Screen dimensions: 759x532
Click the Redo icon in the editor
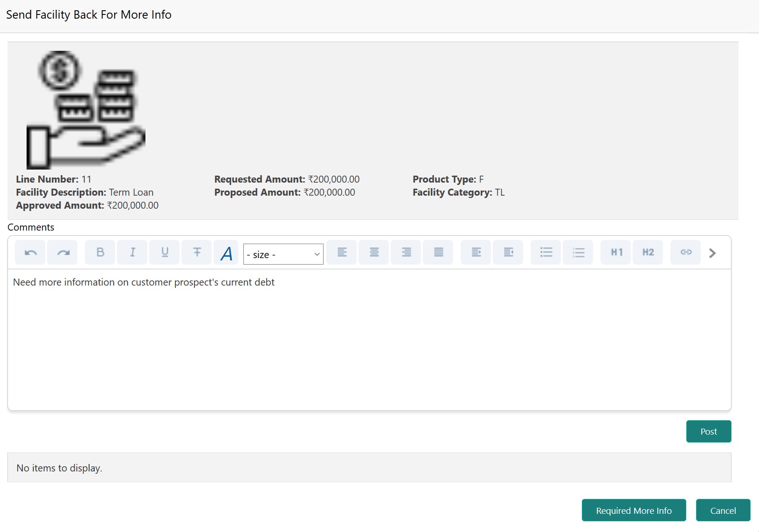pos(62,252)
